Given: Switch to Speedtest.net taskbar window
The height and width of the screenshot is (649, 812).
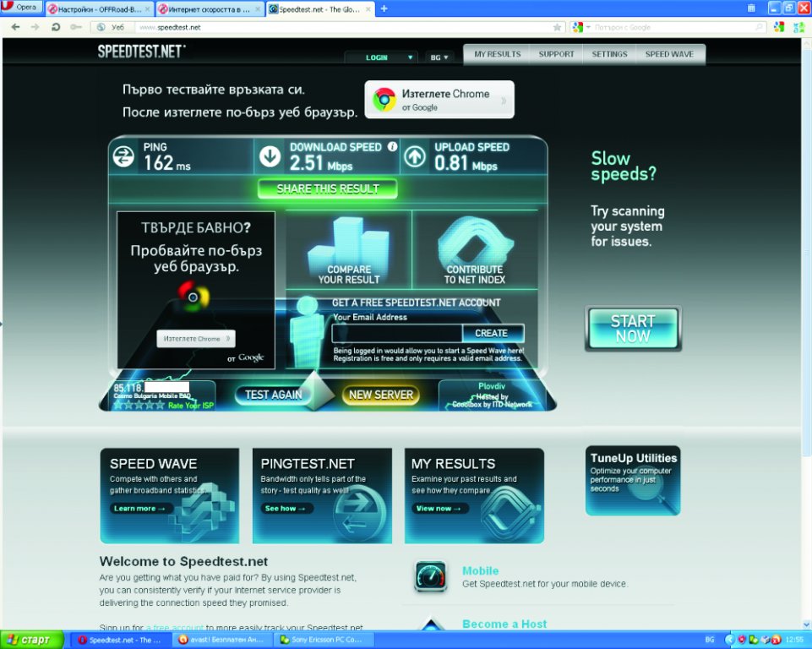Looking at the screenshot, I should coord(120,641).
